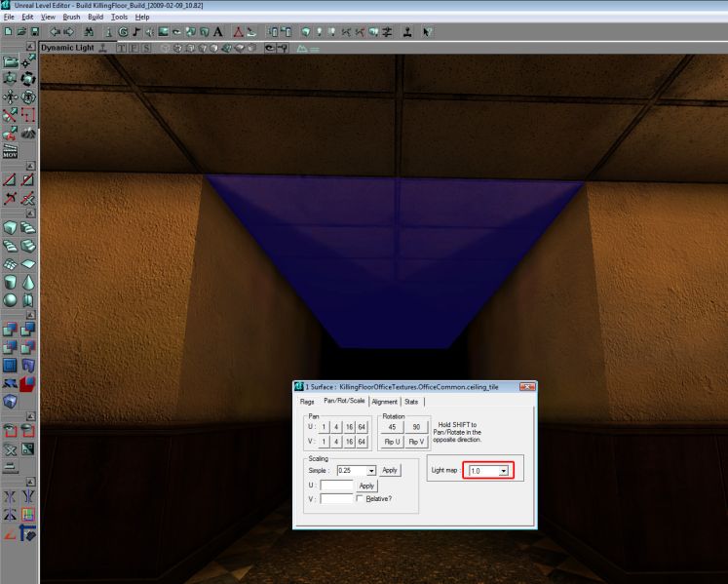Viewport: 728px width, 584px height.
Task: Open the Tools menu
Action: pos(119,17)
